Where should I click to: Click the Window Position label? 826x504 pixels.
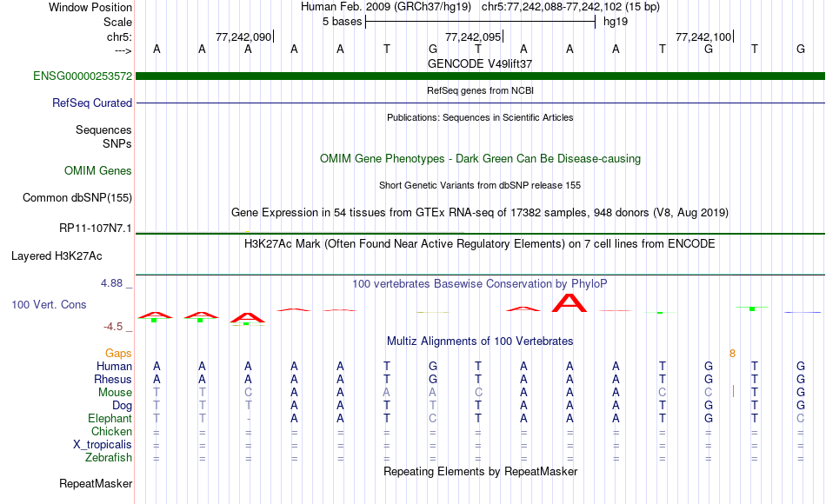(x=90, y=7)
